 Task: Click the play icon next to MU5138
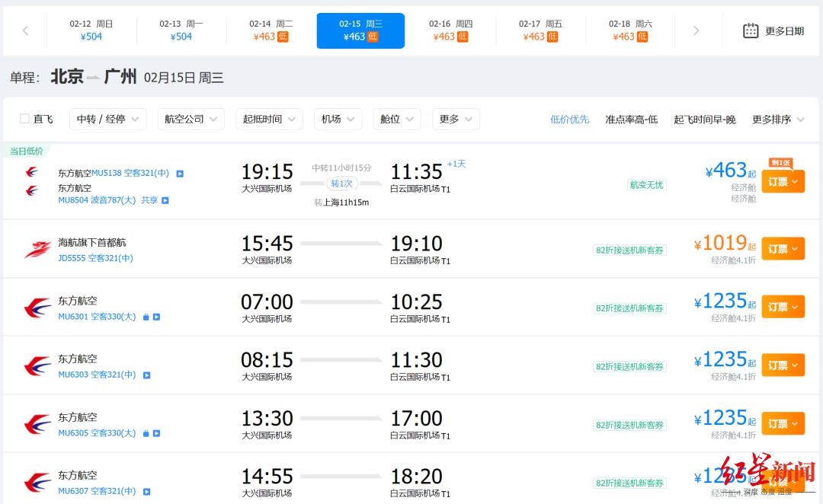180,174
